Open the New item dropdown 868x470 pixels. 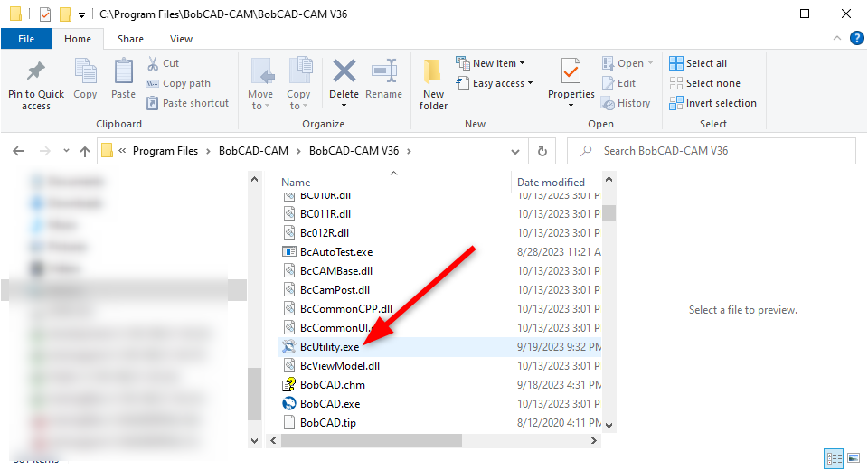click(x=490, y=63)
